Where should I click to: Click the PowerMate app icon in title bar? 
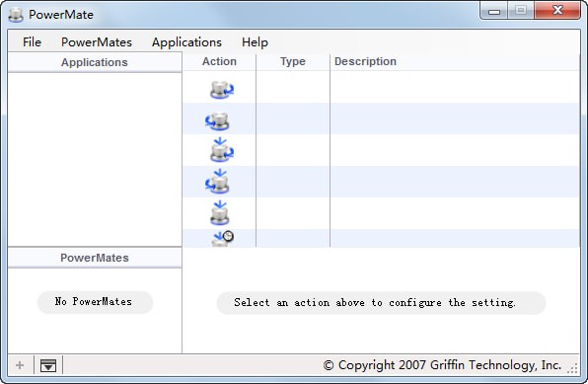[x=16, y=15]
